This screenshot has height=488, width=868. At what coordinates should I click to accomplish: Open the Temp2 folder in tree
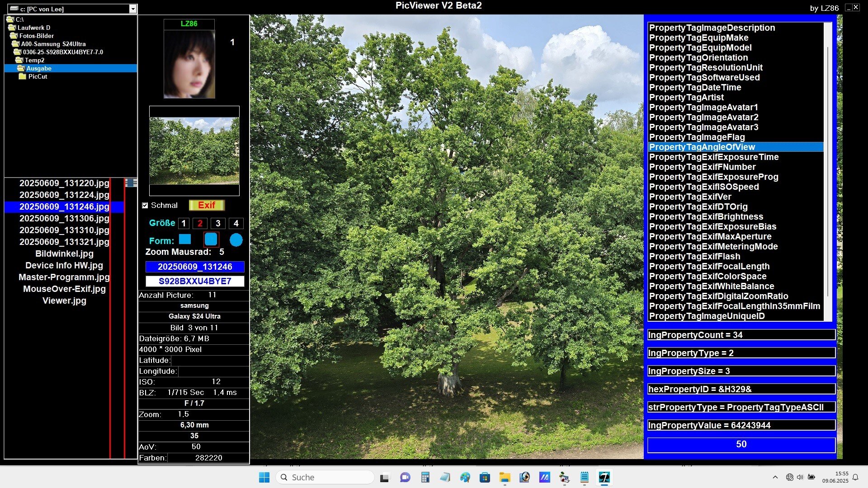coord(34,60)
